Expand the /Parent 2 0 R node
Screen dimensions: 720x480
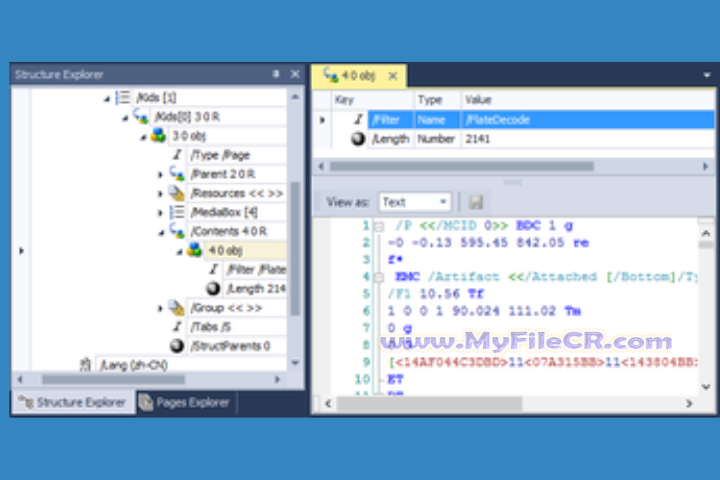pyautogui.click(x=160, y=175)
